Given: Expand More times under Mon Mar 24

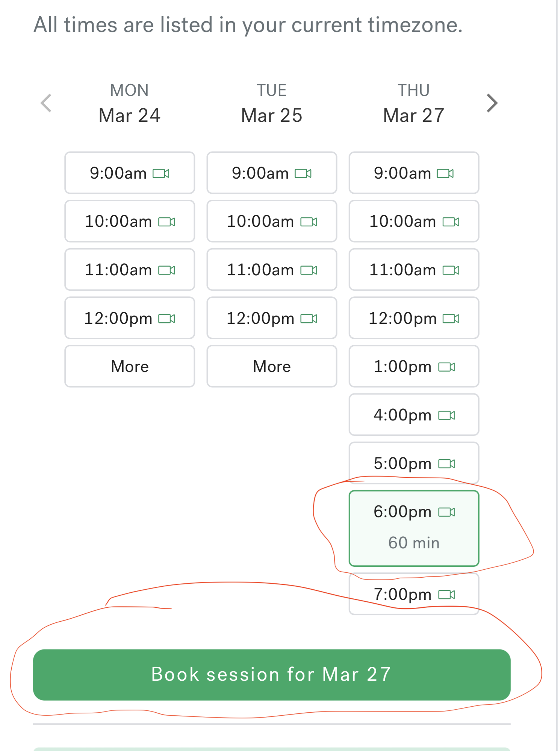Looking at the screenshot, I should point(130,366).
